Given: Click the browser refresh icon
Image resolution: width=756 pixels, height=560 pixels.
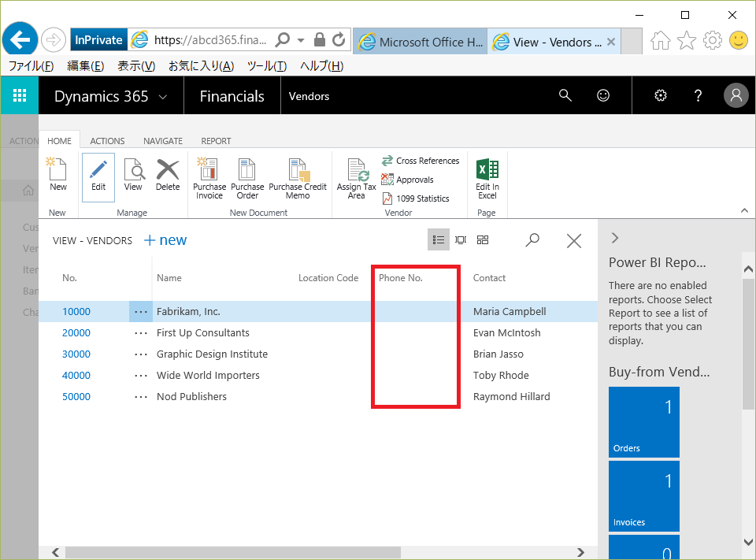Looking at the screenshot, I should (339, 39).
